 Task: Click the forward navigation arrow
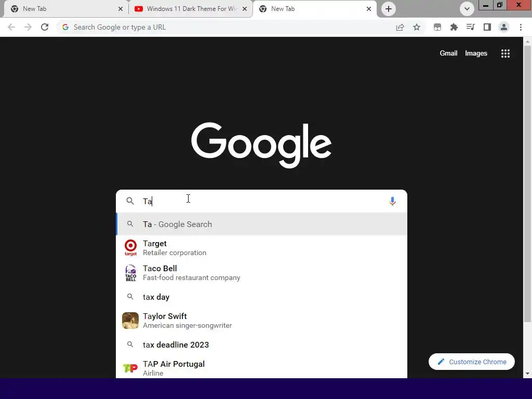[x=28, y=27]
